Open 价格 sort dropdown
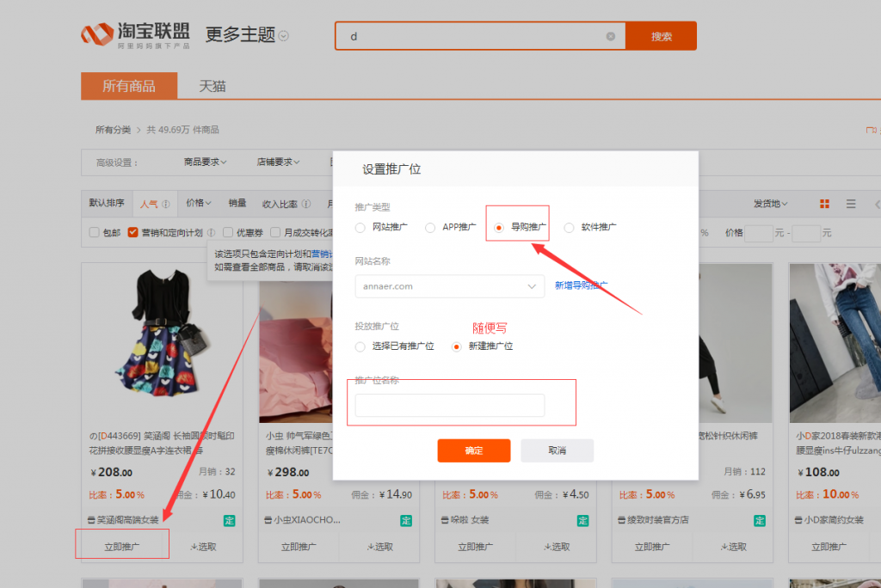 click(199, 203)
